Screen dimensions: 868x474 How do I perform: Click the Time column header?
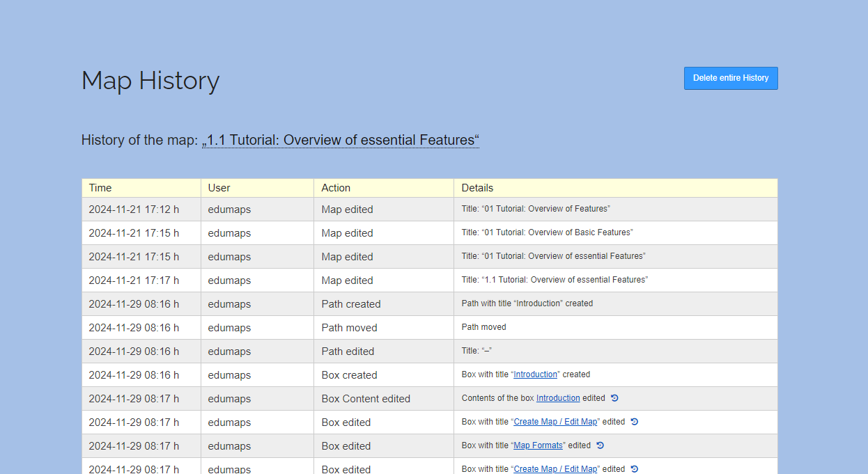100,188
